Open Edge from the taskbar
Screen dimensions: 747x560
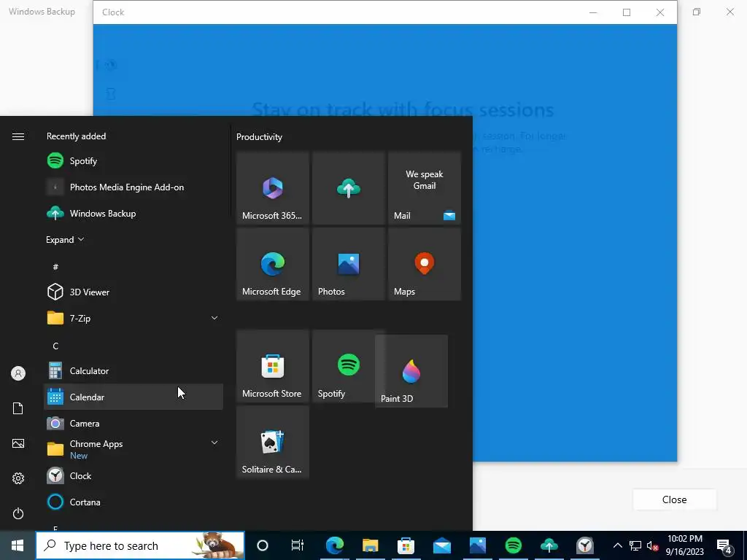click(x=334, y=545)
